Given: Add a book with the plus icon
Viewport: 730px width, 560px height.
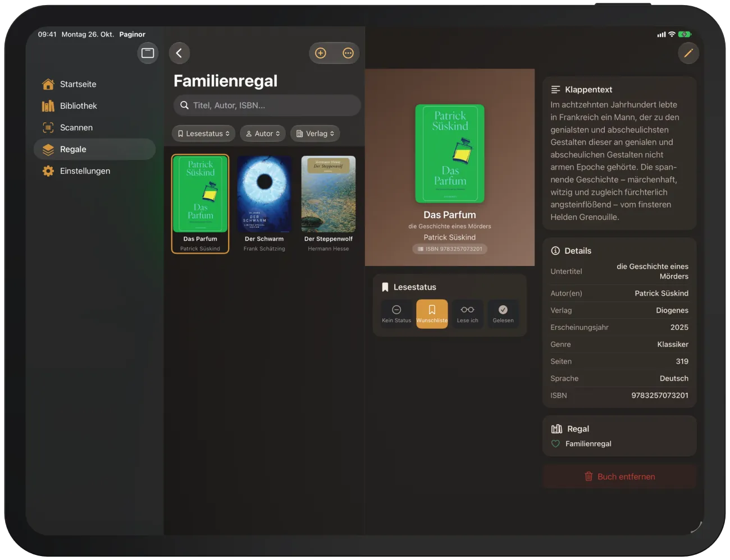Looking at the screenshot, I should [x=321, y=53].
